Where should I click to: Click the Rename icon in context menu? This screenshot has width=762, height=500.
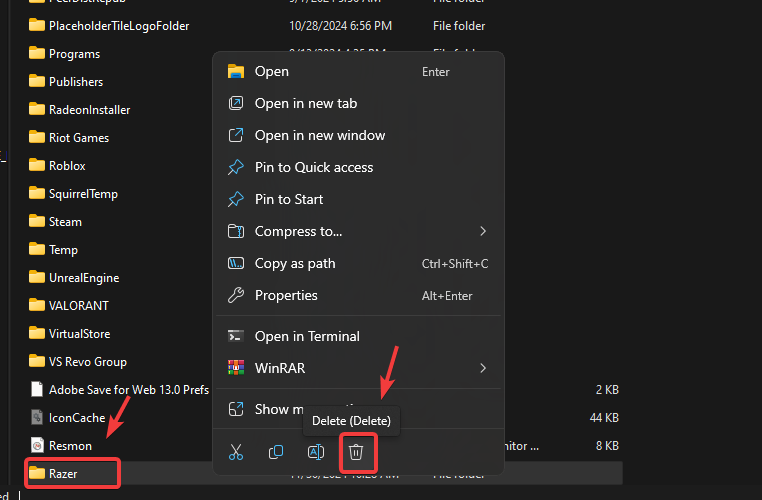[315, 452]
